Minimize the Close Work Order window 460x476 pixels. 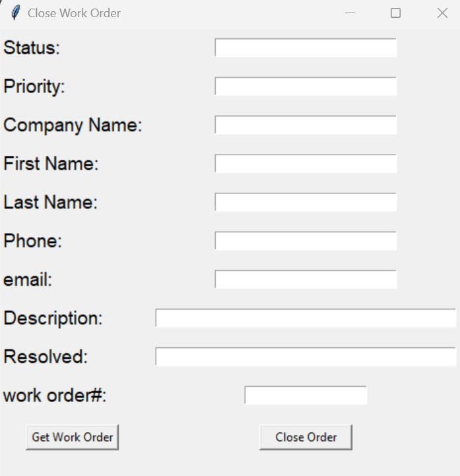350,13
